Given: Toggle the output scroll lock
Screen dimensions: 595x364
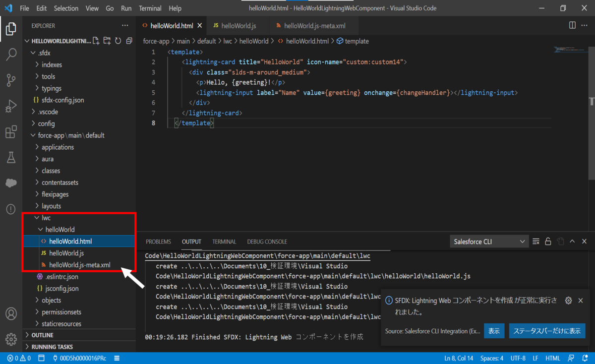Looking at the screenshot, I should [x=548, y=242].
